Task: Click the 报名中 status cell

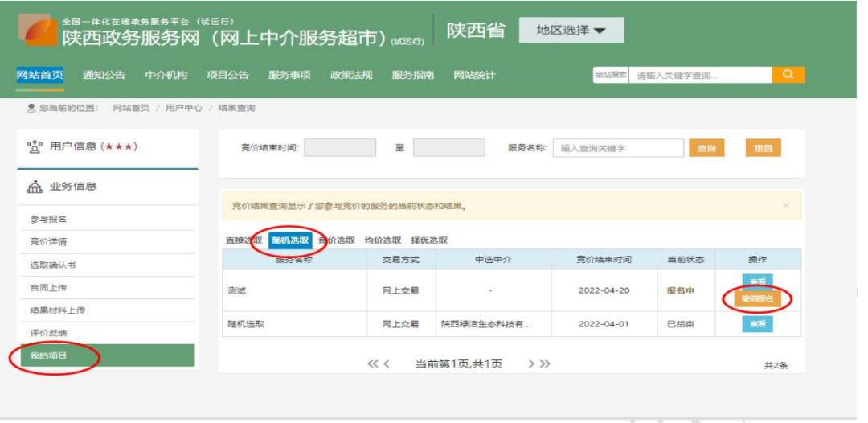Action: (x=686, y=290)
